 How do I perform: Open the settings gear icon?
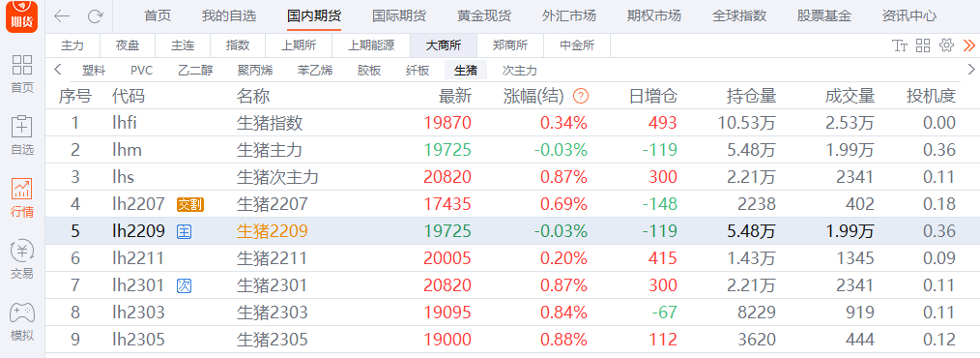tap(946, 45)
